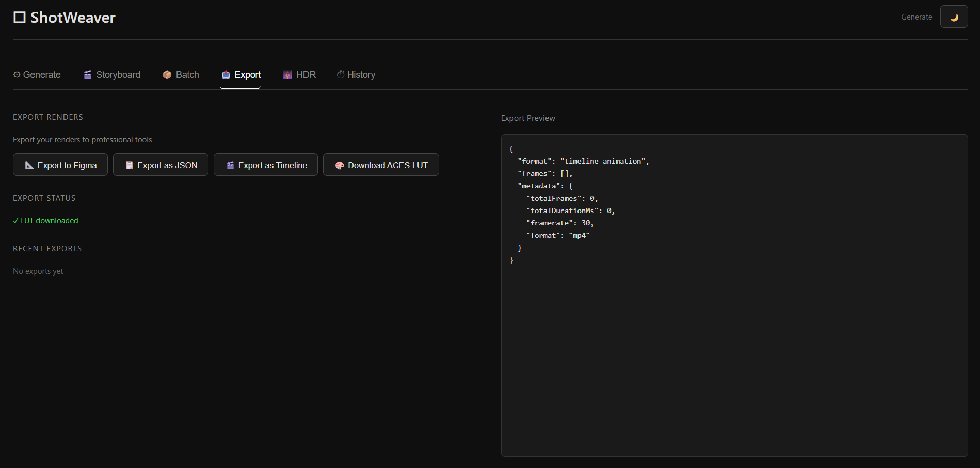Click the ShotWeaver app title text
This screenshot has height=468, width=980.
[x=73, y=18]
